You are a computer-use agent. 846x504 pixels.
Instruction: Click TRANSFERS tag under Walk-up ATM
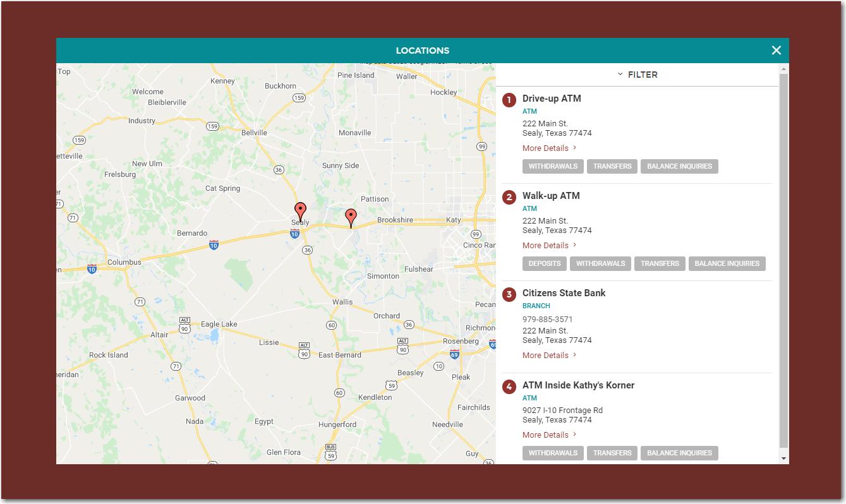pos(660,263)
